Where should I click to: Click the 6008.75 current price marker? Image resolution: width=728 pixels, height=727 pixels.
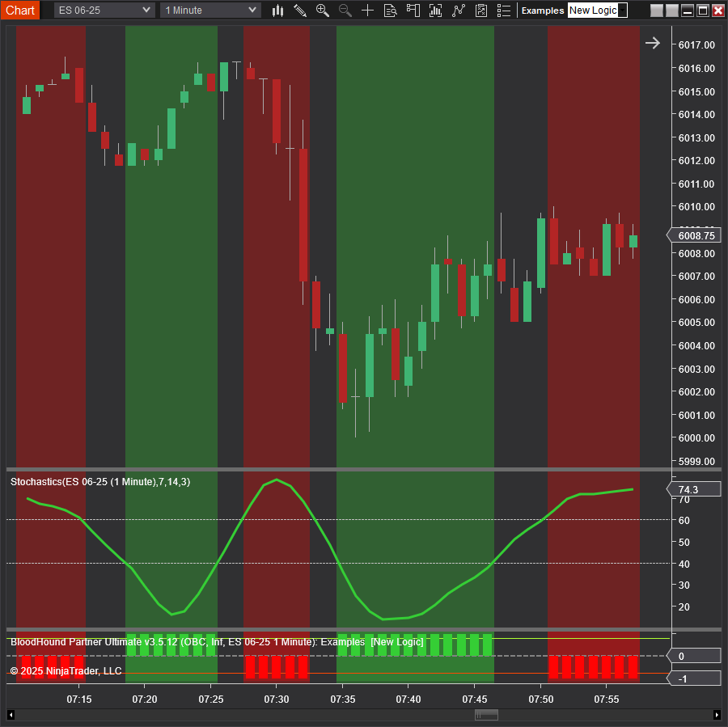695,236
